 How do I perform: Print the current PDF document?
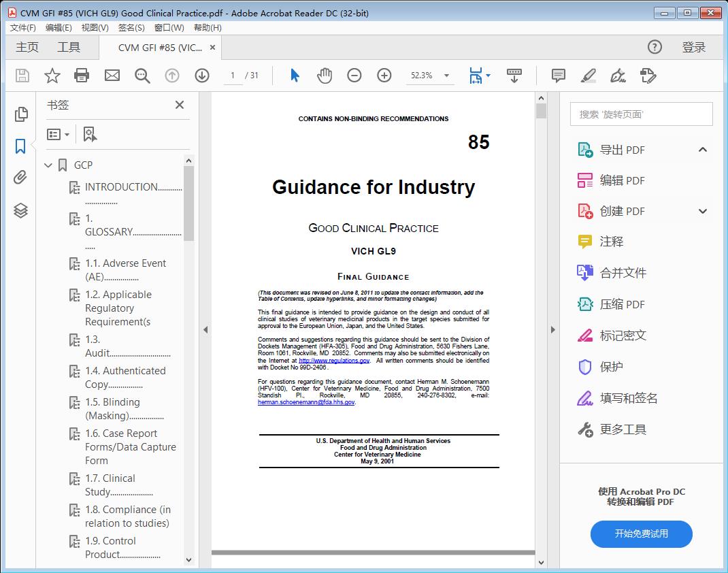[82, 76]
